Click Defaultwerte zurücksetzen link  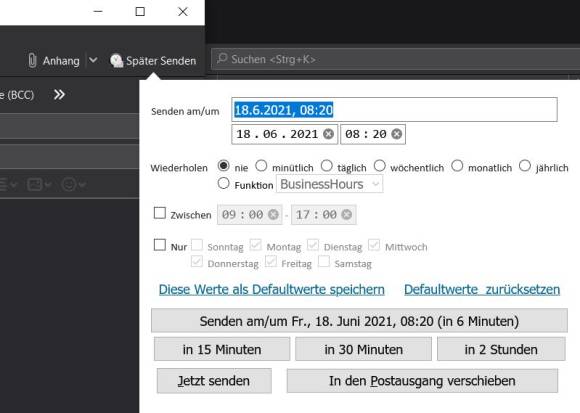point(482,290)
